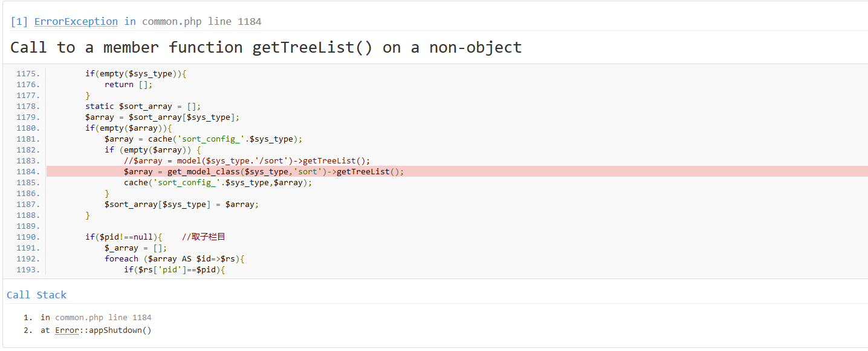Click line number 1187 in the gutter

tap(28, 205)
